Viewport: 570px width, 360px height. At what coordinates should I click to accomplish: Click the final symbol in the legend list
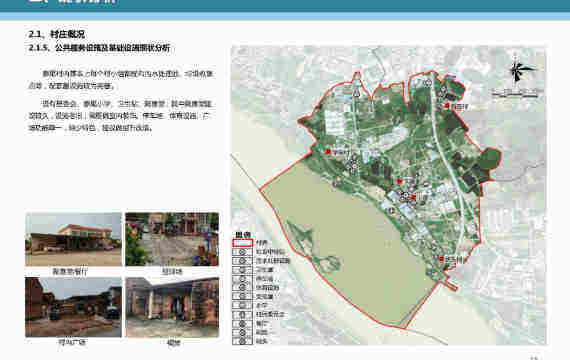242,341
